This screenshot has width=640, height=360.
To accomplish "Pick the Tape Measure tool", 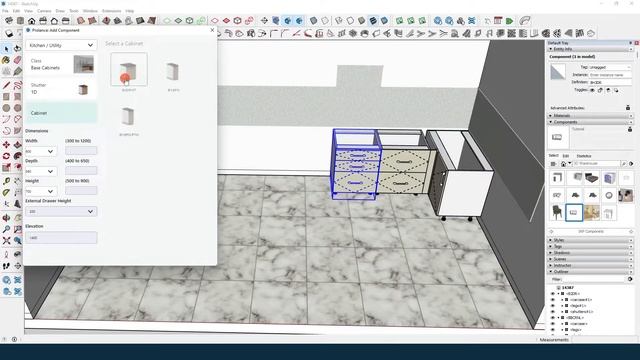I will 6,181.
